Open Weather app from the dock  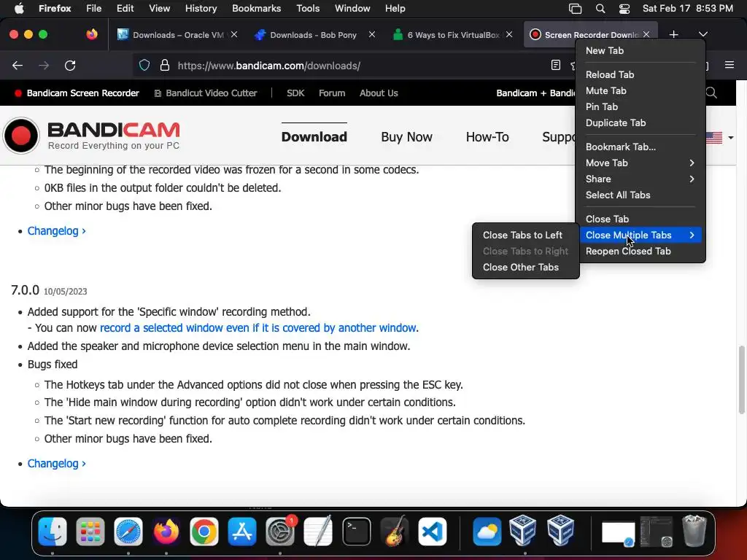pos(487,532)
